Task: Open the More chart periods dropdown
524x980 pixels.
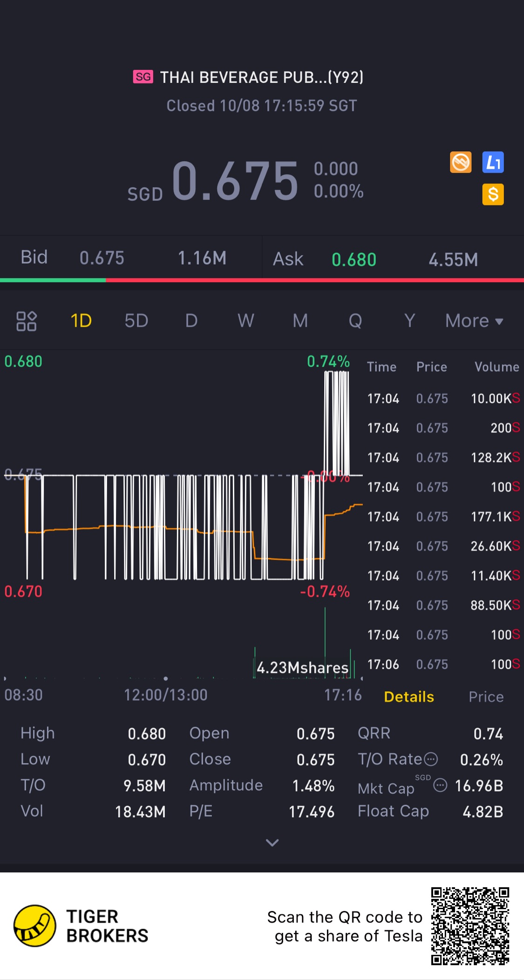Action: click(474, 321)
